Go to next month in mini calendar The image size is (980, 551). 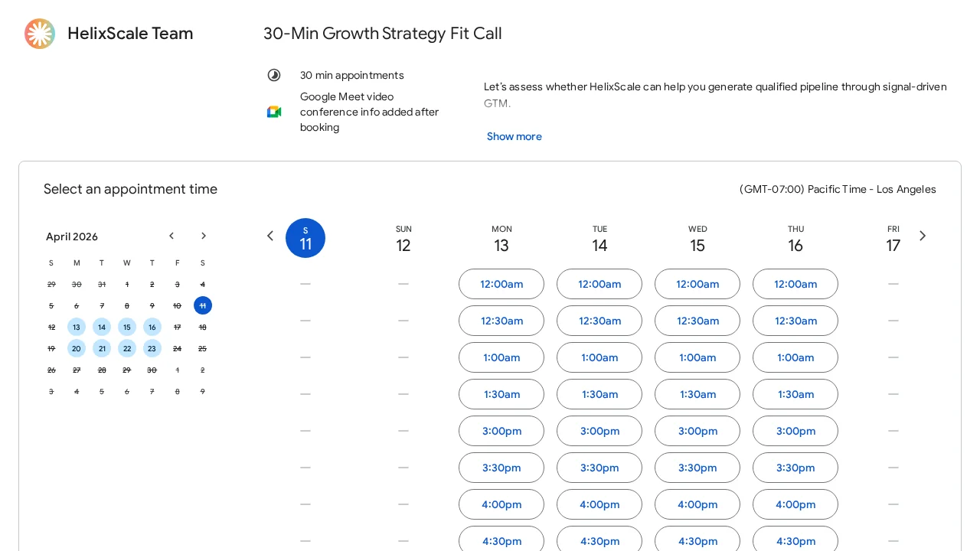pos(204,236)
